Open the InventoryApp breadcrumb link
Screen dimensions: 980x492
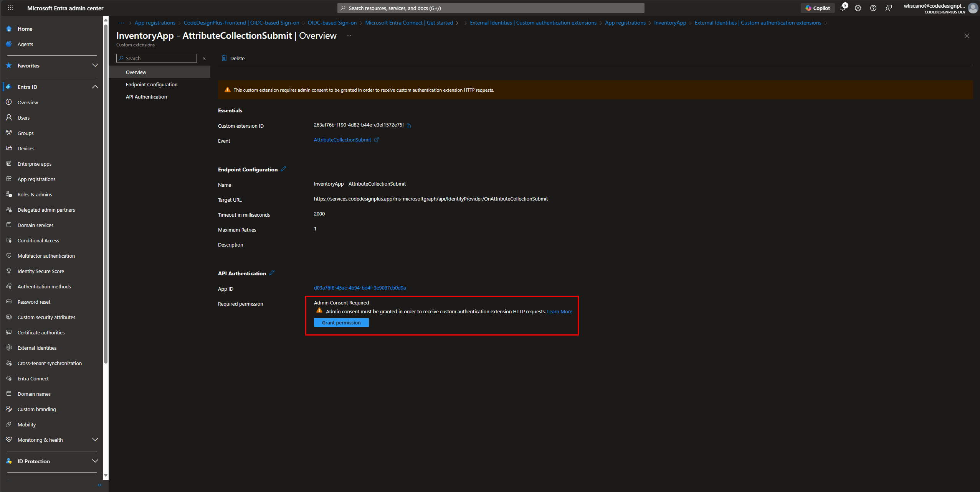(x=670, y=23)
